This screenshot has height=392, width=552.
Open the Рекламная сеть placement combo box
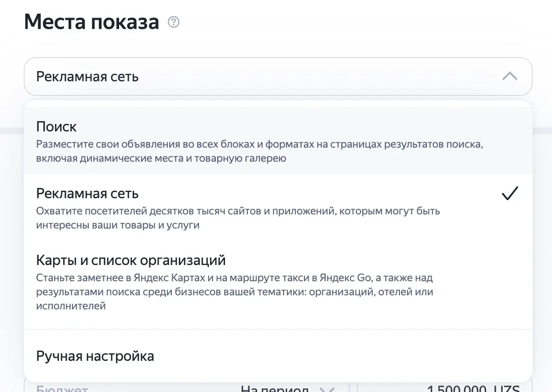(278, 76)
